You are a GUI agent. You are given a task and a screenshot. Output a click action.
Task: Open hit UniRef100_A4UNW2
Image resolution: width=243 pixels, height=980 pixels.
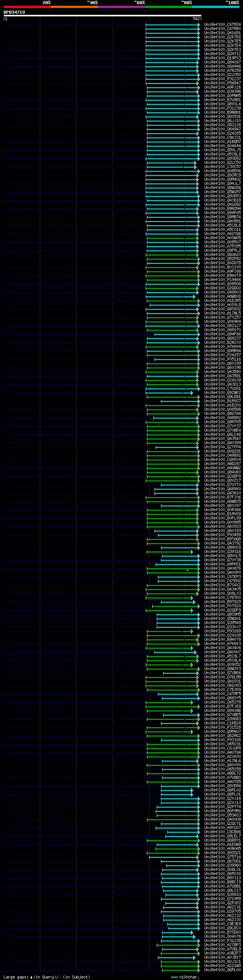point(222,468)
